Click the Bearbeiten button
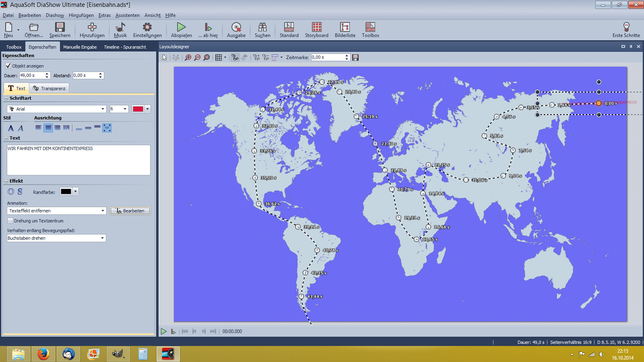Screen dimensions: 644x362 [x=130, y=211]
